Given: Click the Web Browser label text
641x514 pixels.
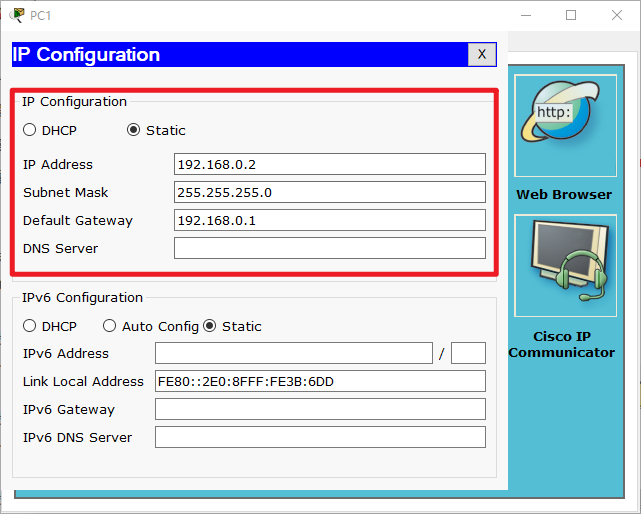Looking at the screenshot, I should (564, 195).
